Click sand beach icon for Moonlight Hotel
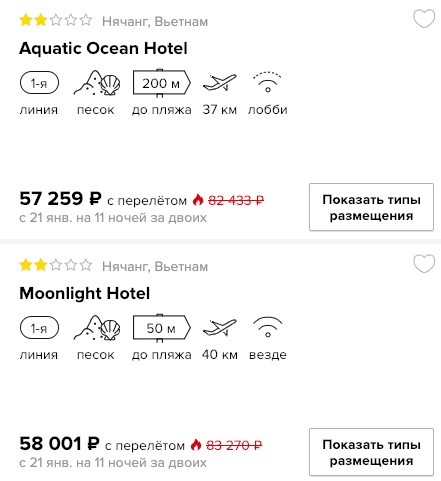Screen dimensions: 441x481 pos(97,328)
